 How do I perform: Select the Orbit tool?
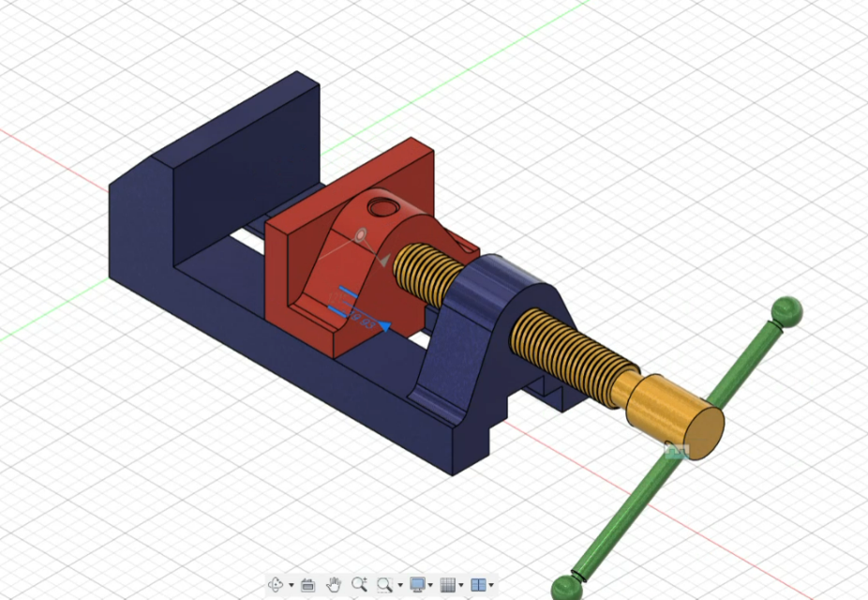(277, 584)
